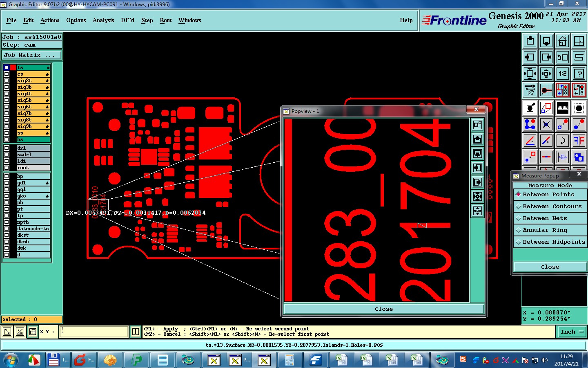Click the Close button in Popview window

[384, 309]
